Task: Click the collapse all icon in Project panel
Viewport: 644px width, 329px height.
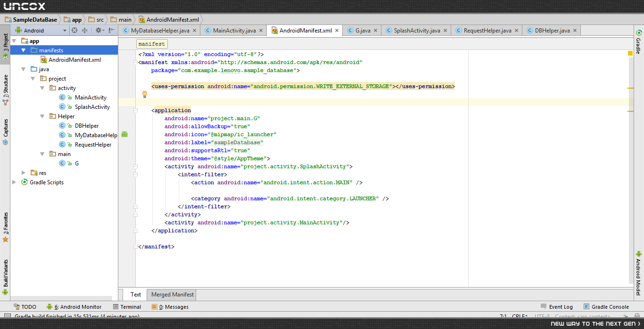Action: 85,30
